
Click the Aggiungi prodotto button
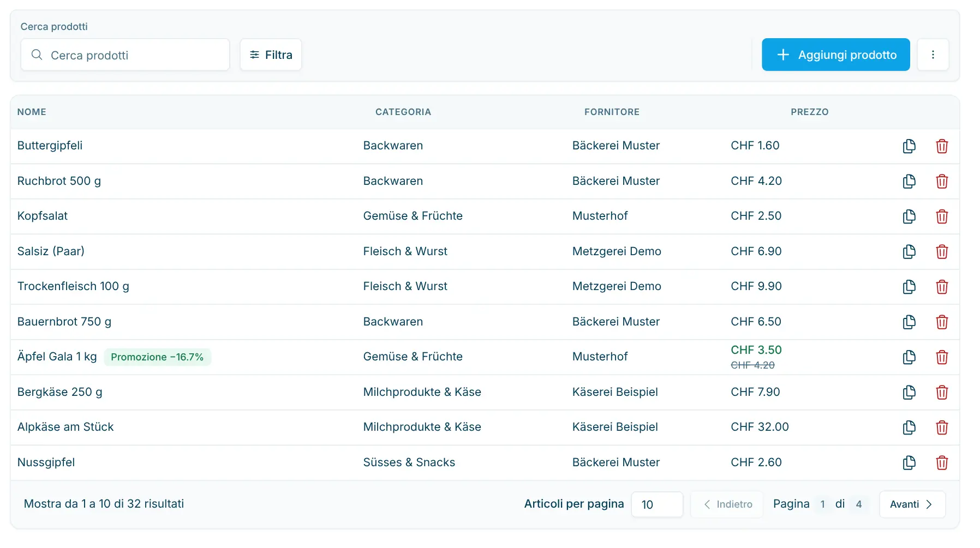tap(836, 55)
